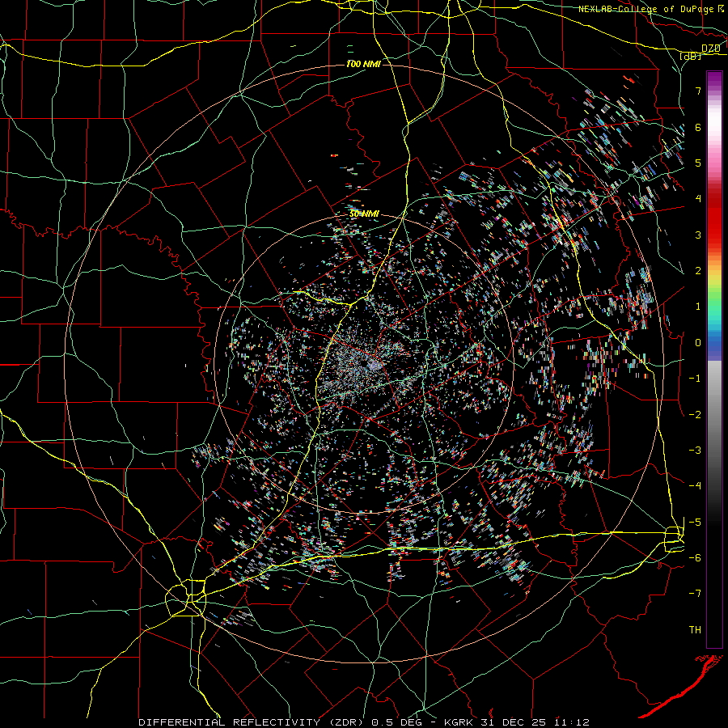Click the -6 value on the color scale
The height and width of the screenshot is (728, 728).
pyautogui.click(x=695, y=557)
